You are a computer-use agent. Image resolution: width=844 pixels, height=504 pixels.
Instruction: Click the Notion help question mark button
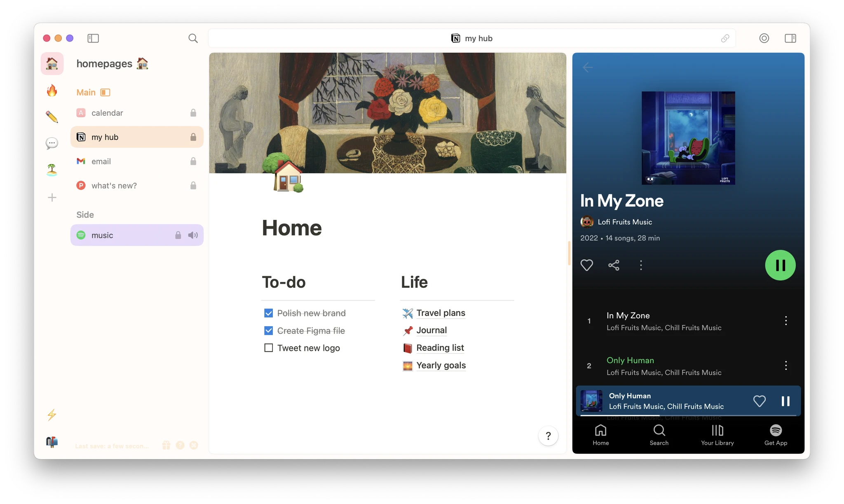pos(548,436)
